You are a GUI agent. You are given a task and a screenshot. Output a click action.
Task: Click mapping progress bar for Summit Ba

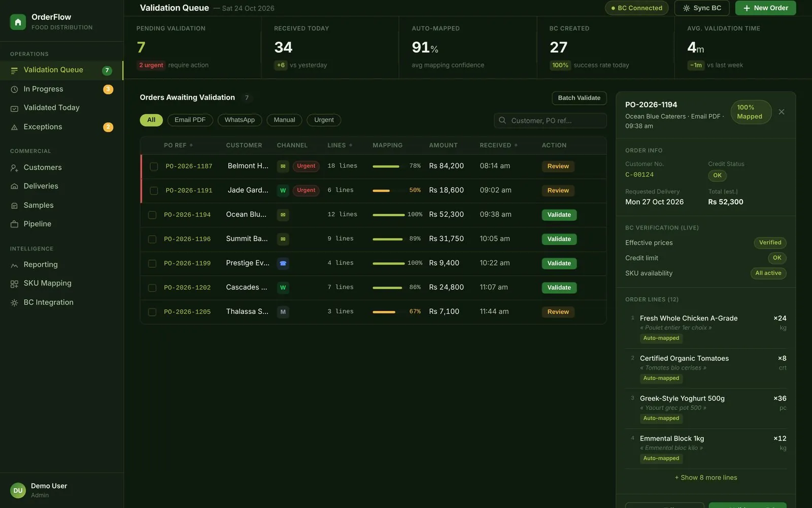coord(389,239)
